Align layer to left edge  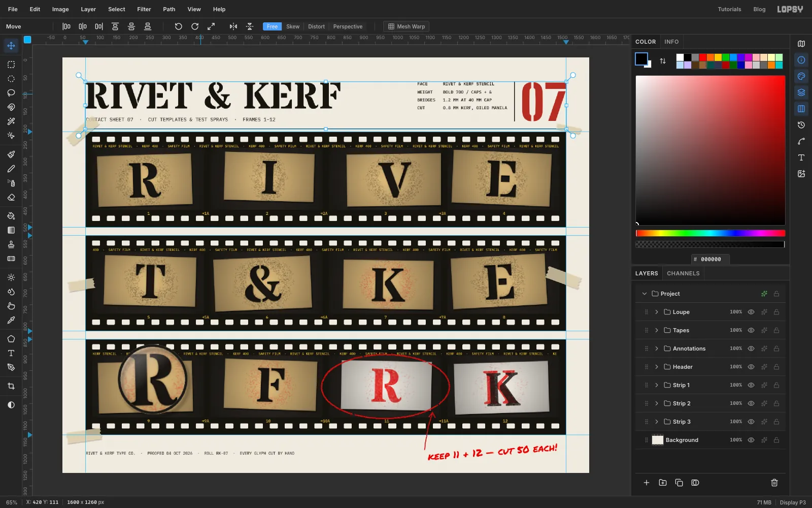click(x=66, y=26)
